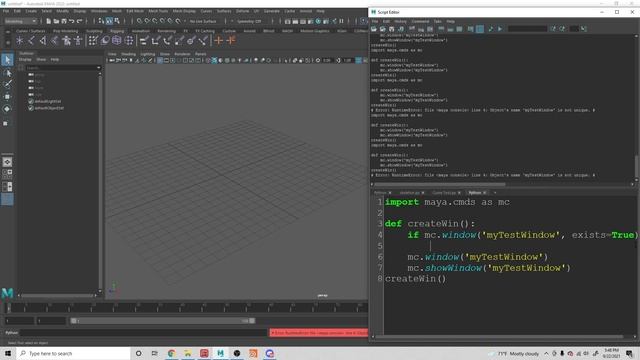Click the Script Editor search text field
This screenshot has width=640, height=360.
coord(527,29)
